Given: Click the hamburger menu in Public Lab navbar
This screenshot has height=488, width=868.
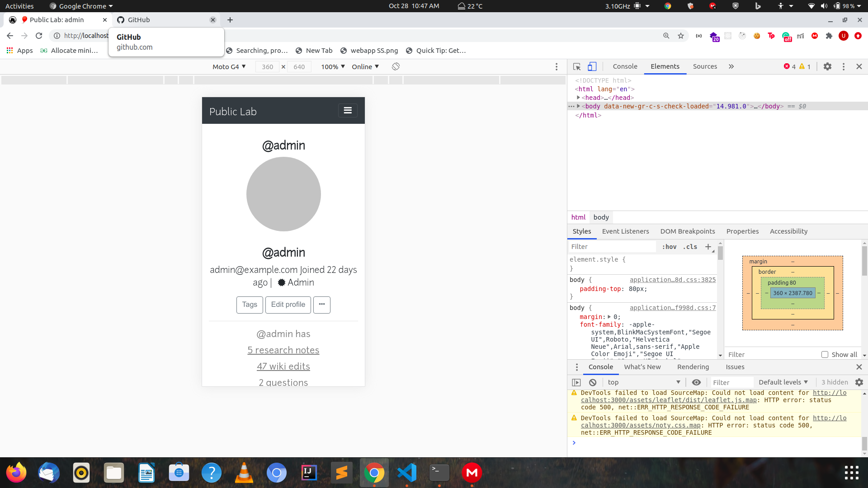Looking at the screenshot, I should click(348, 110).
